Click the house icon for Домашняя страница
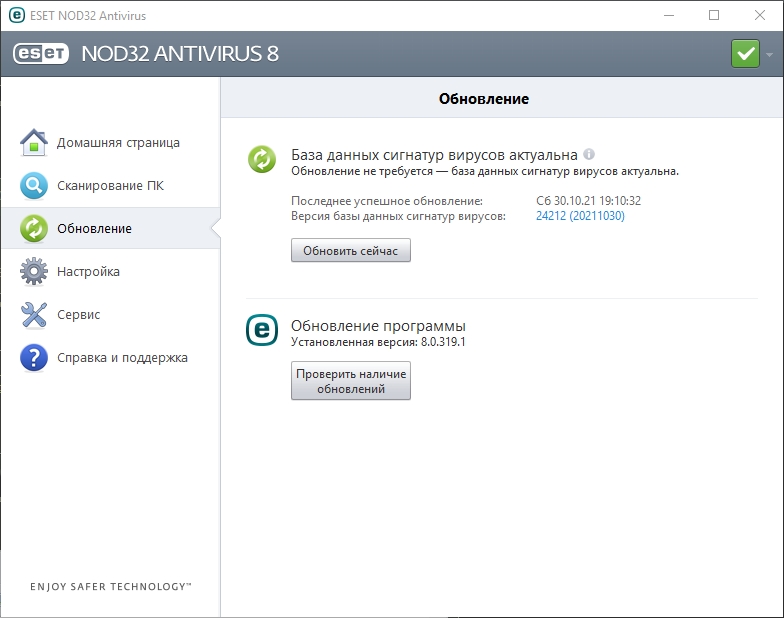Viewport: 784px width, 618px height. click(x=34, y=142)
